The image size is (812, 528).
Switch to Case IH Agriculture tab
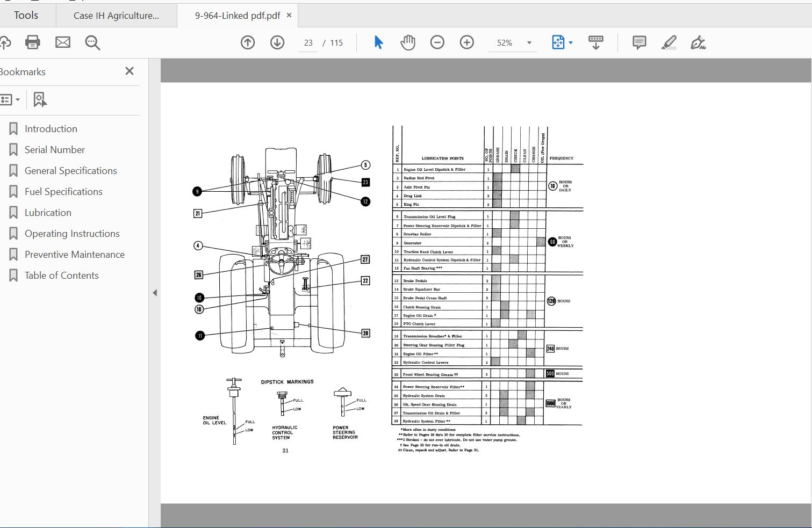(x=117, y=16)
